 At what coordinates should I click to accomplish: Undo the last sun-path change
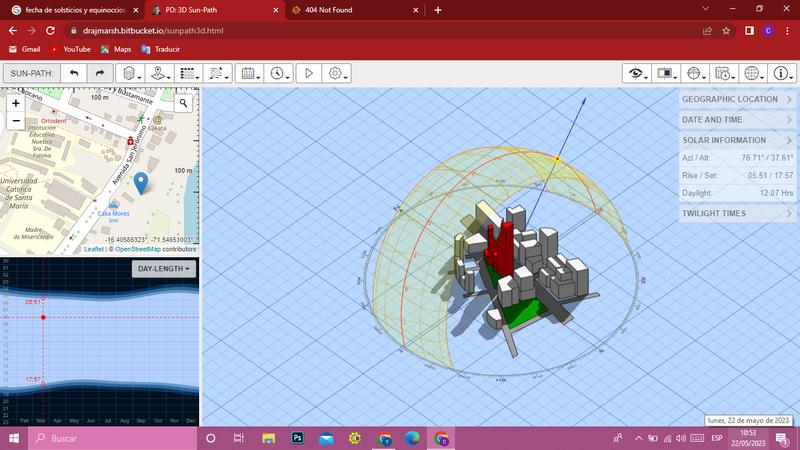coord(74,73)
